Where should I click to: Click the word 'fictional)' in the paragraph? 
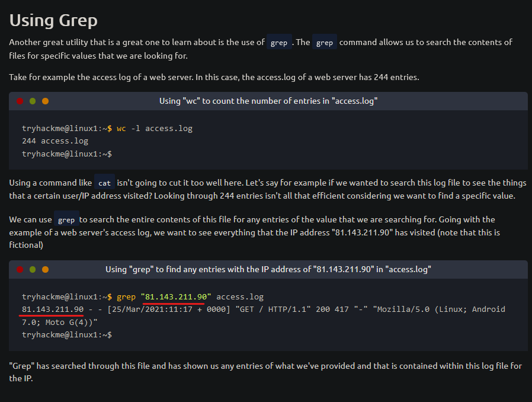click(26, 245)
